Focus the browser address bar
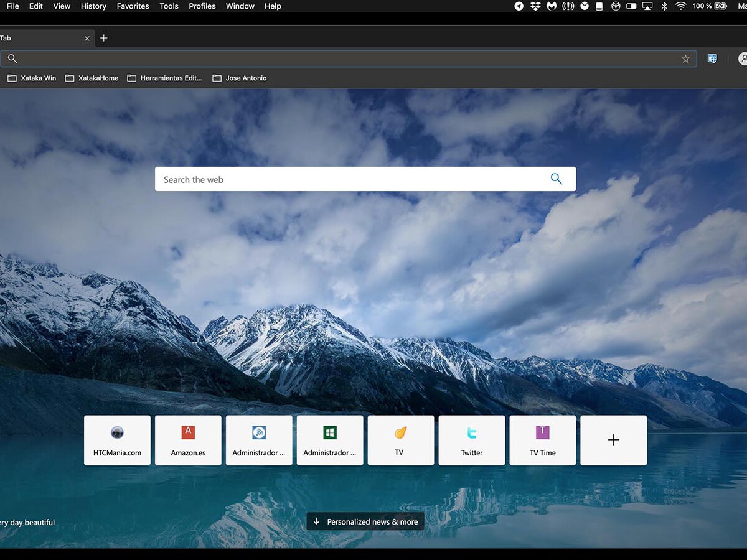The width and height of the screenshot is (747, 560). [342, 59]
